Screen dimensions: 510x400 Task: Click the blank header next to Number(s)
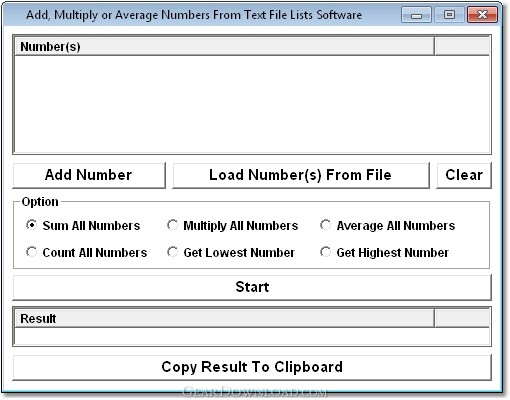pos(462,46)
